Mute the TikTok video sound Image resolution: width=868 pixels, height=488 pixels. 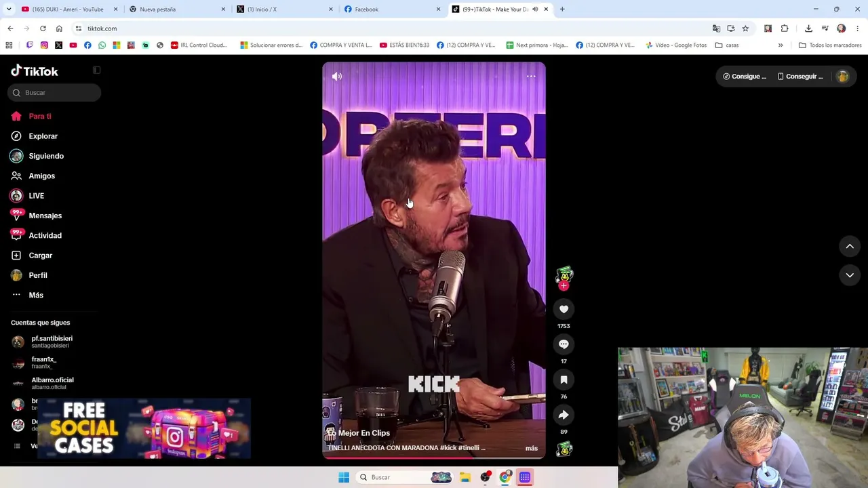tap(337, 77)
